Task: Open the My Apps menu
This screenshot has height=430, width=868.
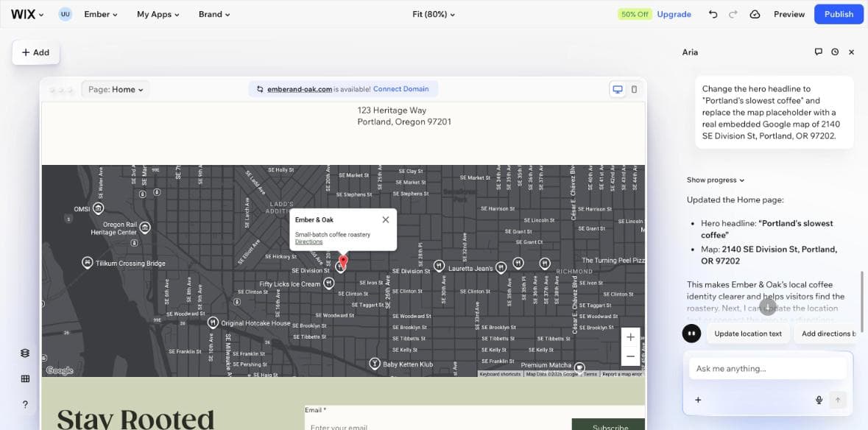Action: click(158, 15)
